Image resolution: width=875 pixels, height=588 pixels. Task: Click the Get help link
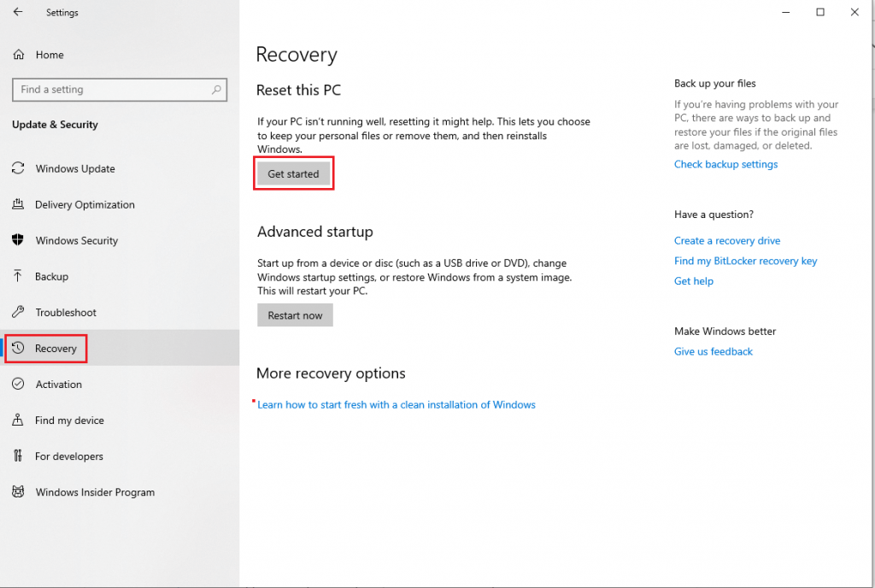tap(694, 281)
